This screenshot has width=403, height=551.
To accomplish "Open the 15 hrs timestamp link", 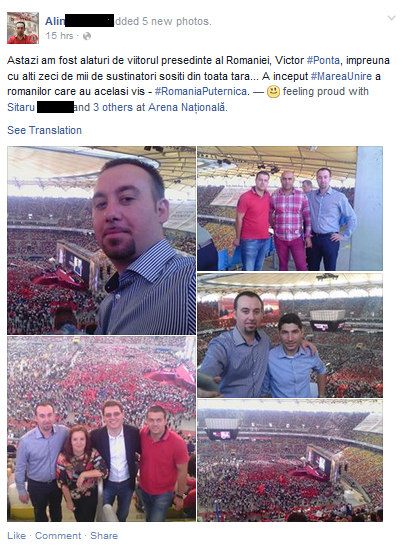I will 59,36.
